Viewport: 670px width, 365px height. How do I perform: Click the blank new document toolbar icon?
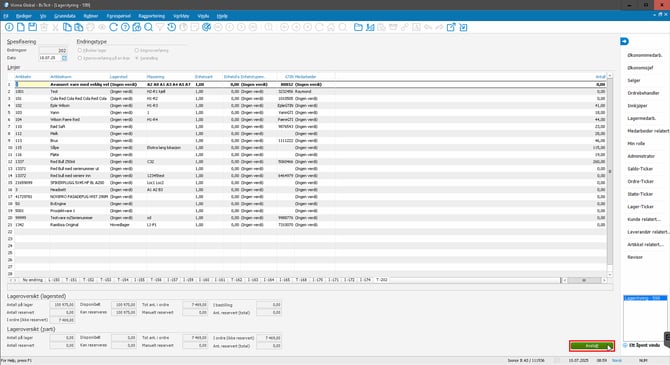click(21, 27)
